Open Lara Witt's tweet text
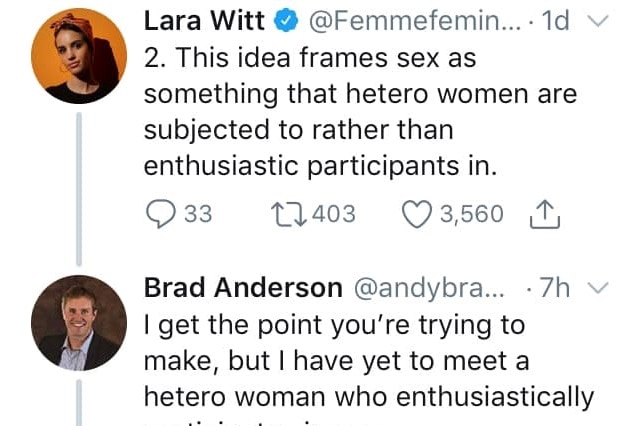Viewport: 639px width, 426px height. coord(361,111)
